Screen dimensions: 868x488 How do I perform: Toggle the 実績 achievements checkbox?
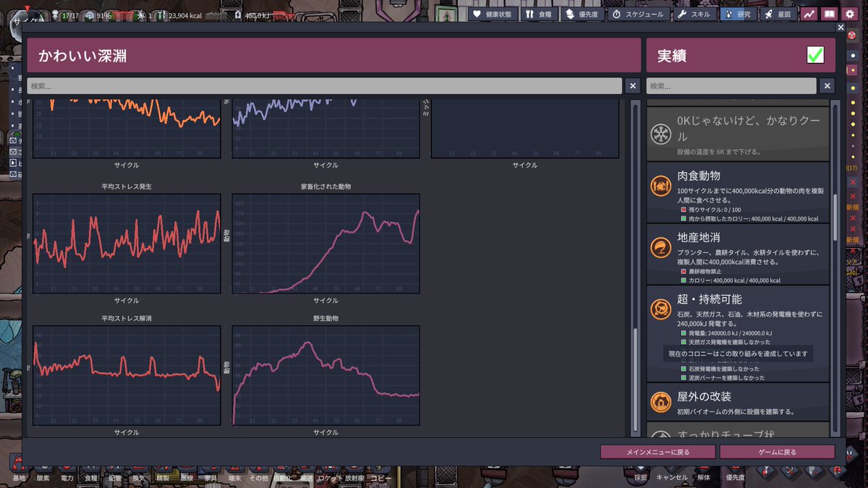[x=815, y=55]
